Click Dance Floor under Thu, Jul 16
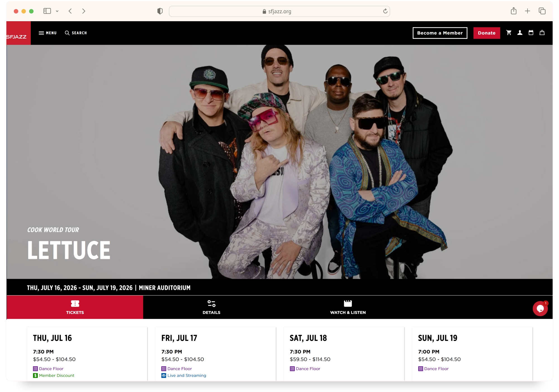This screenshot has height=392, width=559. point(51,369)
